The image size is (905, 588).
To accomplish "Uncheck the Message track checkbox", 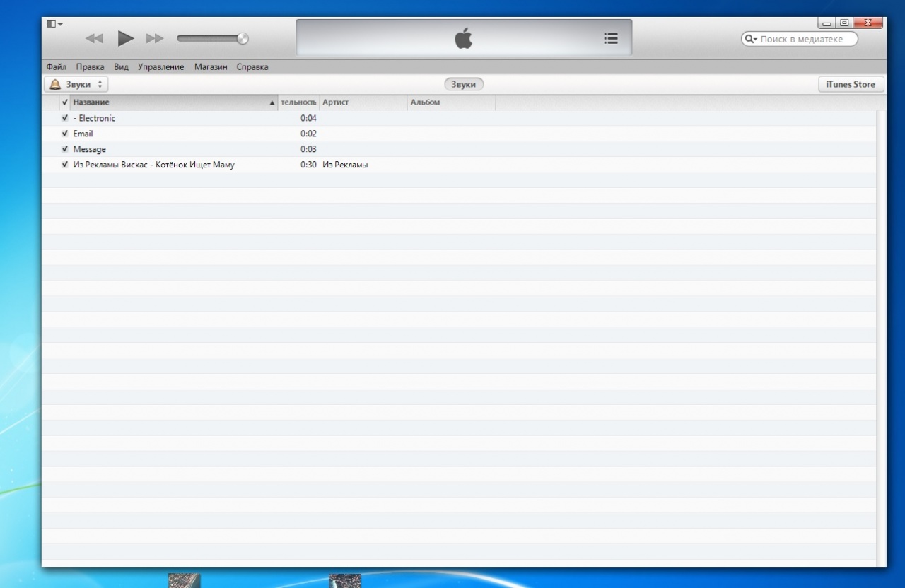I will (x=65, y=149).
